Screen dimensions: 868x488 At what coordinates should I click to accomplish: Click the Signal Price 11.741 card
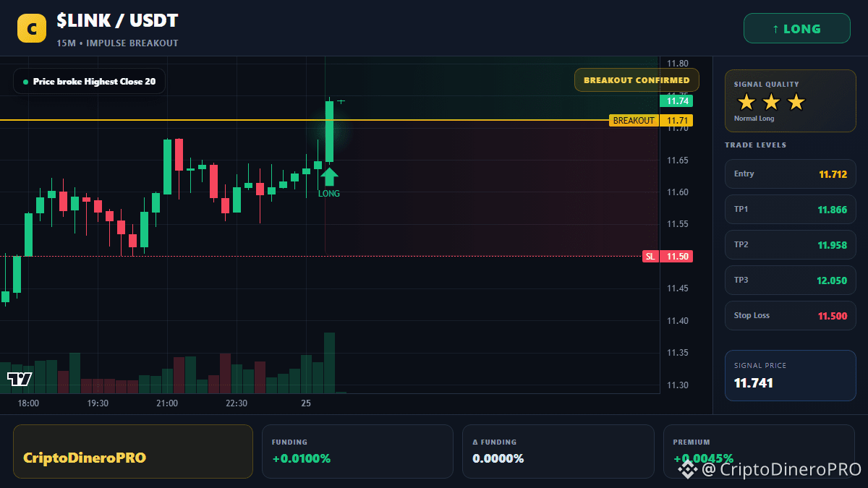click(x=791, y=375)
